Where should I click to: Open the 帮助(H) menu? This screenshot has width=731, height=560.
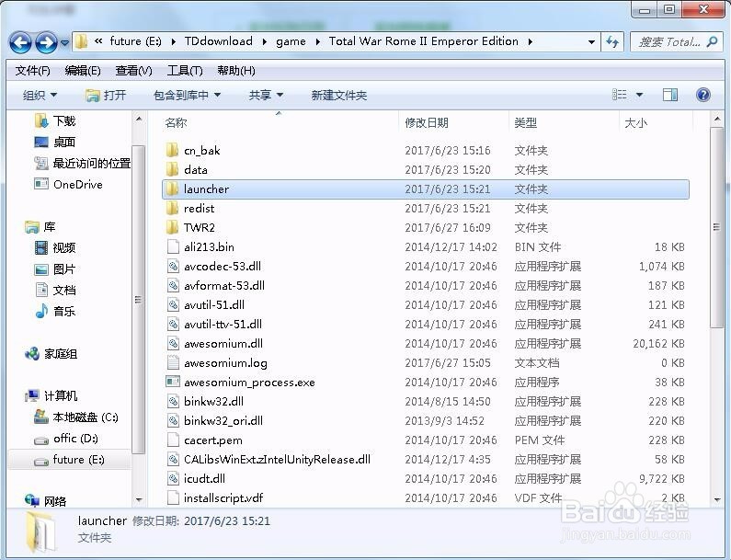pos(236,71)
